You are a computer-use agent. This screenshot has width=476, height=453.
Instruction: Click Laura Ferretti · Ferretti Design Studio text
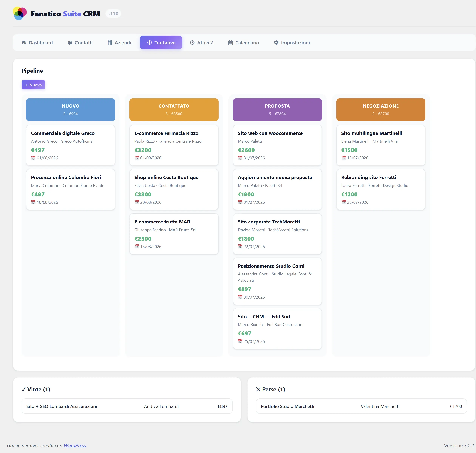pos(375,185)
